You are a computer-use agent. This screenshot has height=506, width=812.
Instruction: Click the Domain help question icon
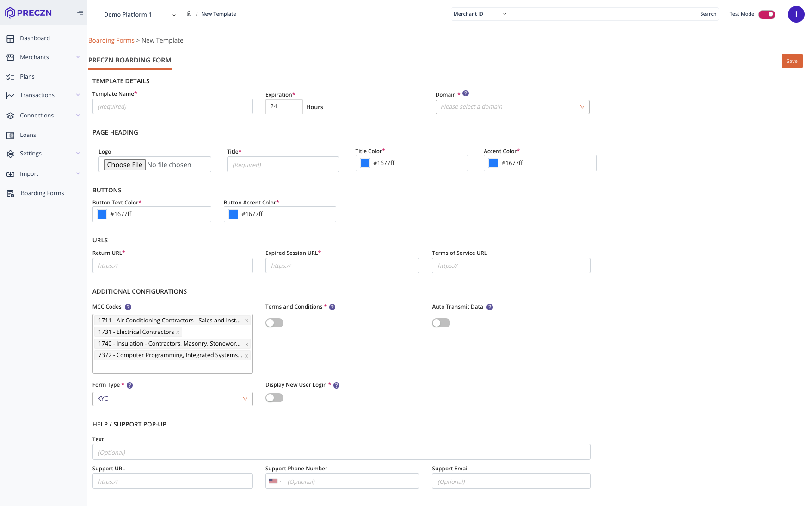[466, 93]
